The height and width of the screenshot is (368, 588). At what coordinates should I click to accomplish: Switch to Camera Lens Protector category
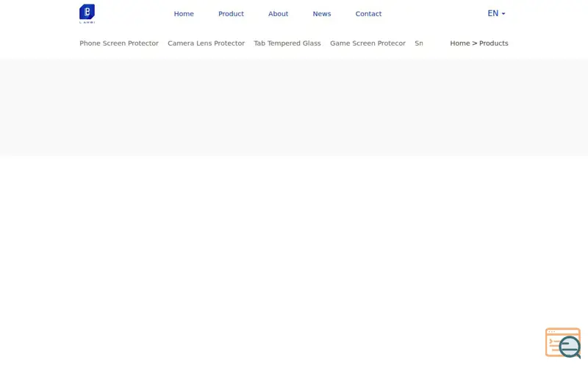206,43
